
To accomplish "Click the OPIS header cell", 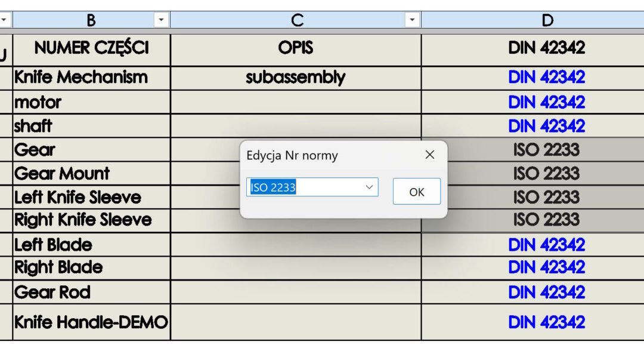I will [x=296, y=48].
